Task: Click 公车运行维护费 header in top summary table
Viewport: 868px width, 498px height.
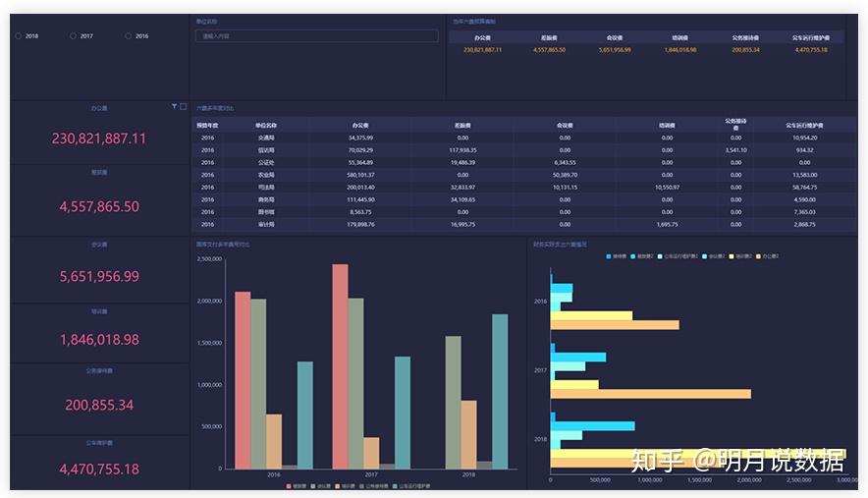Action: [811, 38]
